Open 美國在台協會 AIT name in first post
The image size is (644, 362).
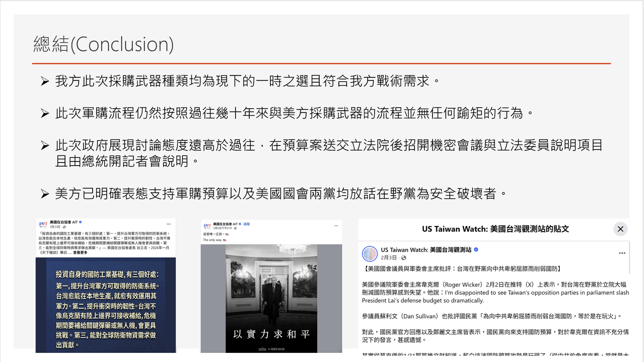tap(63, 222)
